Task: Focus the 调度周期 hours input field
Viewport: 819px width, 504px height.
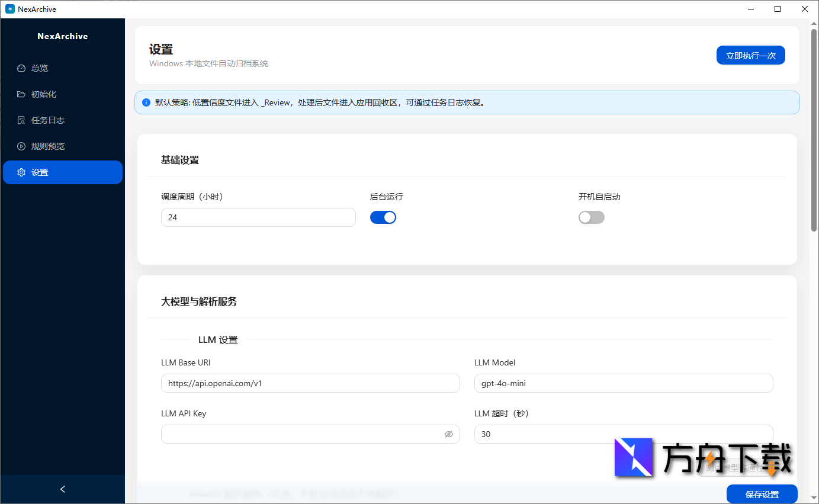Action: pyautogui.click(x=258, y=217)
